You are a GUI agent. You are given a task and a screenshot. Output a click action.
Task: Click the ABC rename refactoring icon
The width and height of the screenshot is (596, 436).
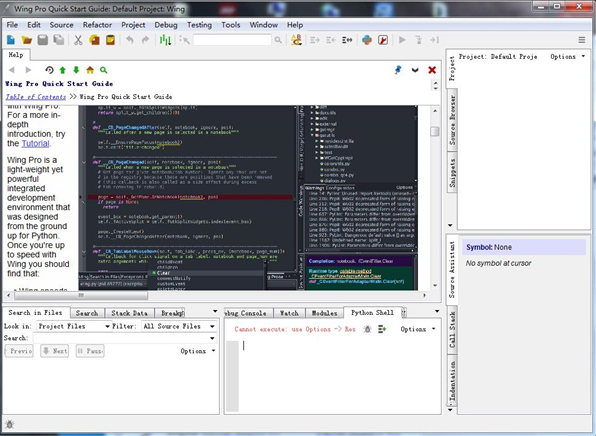[296, 40]
